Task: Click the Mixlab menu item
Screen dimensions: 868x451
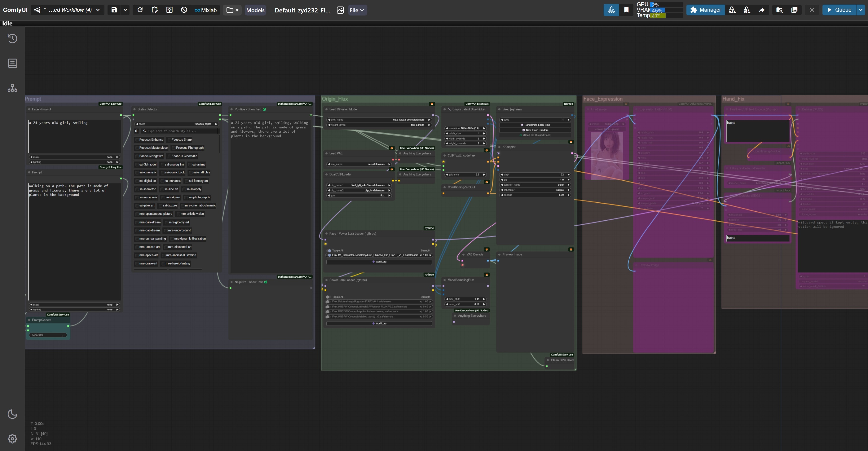Action: pyautogui.click(x=206, y=10)
